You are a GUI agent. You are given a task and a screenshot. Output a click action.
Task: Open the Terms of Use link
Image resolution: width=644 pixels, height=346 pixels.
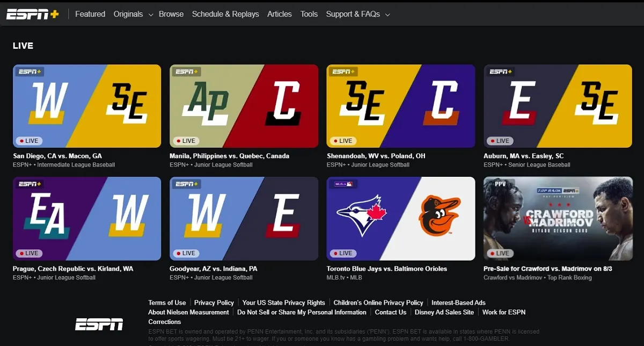pos(167,303)
